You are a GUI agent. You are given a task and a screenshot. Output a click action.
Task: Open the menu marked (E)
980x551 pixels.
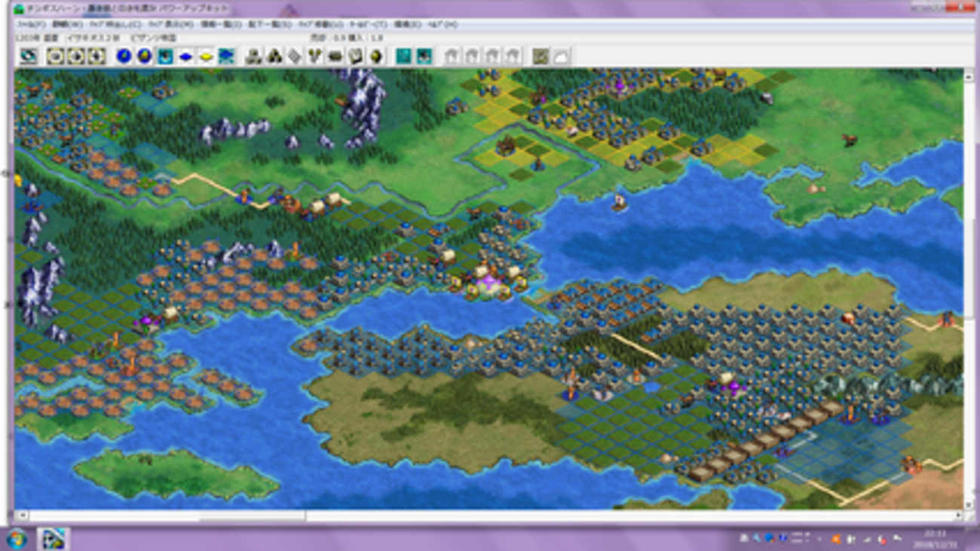tap(407, 25)
